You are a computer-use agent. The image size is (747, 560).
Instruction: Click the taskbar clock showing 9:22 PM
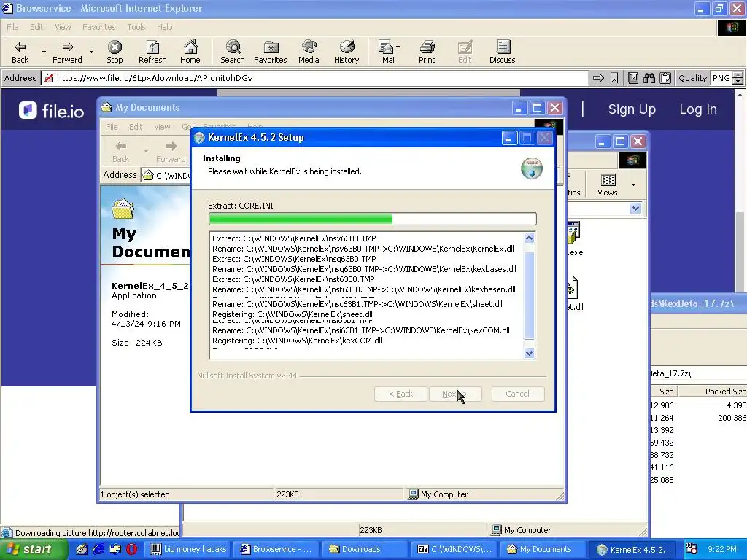[x=721, y=549]
